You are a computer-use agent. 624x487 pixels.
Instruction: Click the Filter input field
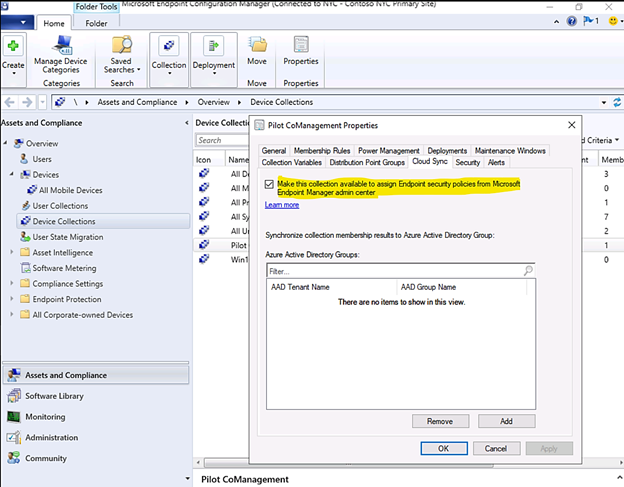tap(400, 271)
